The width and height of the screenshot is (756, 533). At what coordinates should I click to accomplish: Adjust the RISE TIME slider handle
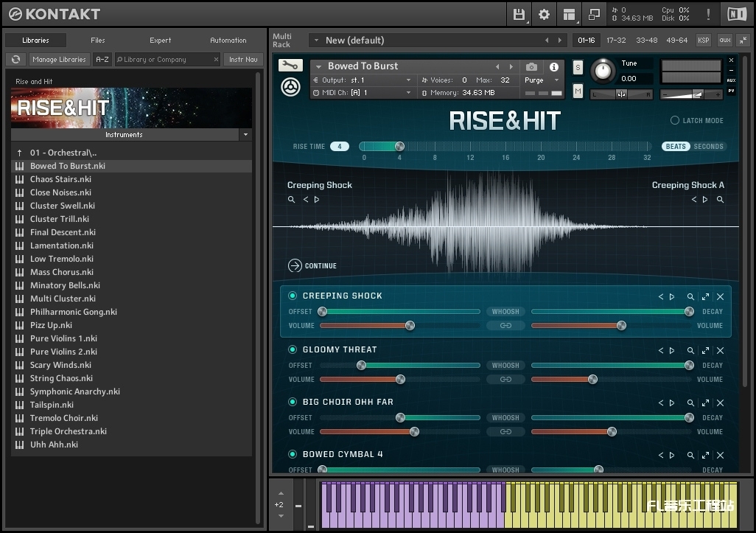pyautogui.click(x=399, y=146)
